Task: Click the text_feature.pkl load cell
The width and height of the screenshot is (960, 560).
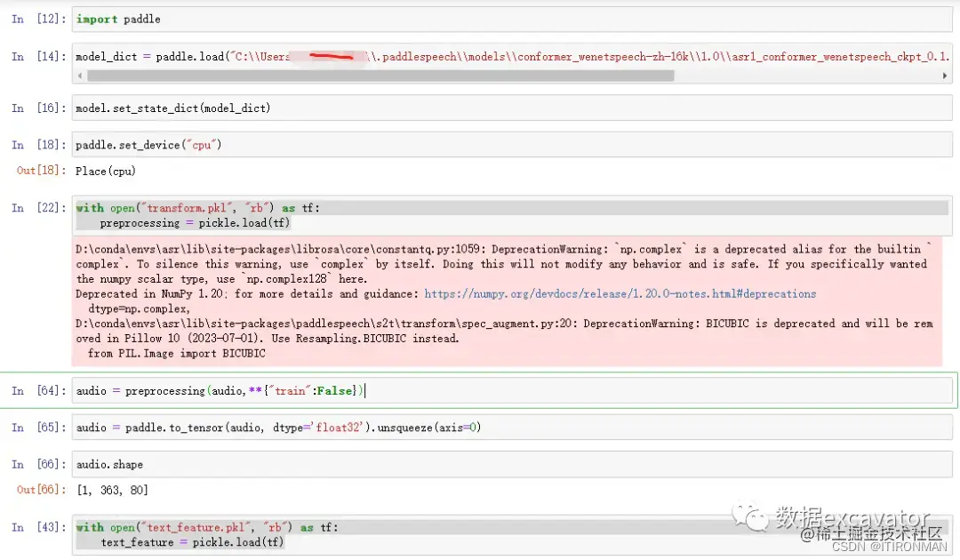Action: click(511, 535)
